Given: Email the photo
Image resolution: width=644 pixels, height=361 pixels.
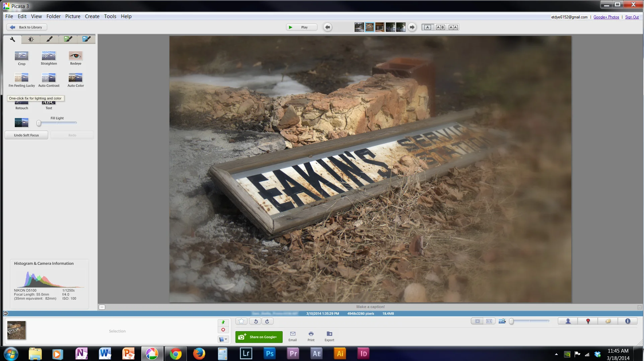Looking at the screenshot, I should pyautogui.click(x=293, y=336).
